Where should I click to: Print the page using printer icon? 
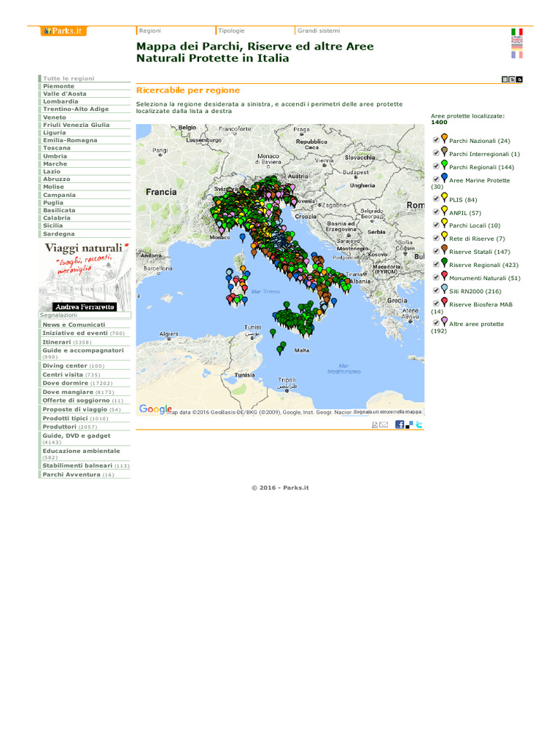click(x=375, y=425)
